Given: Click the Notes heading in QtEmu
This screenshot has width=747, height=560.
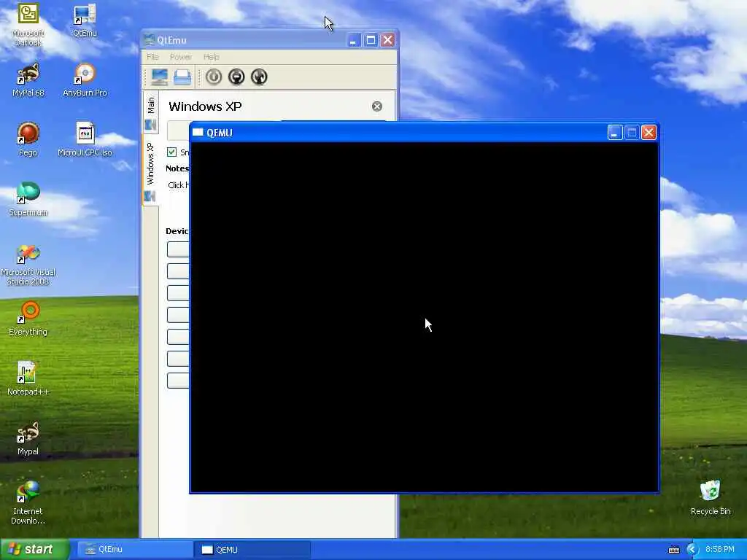Looking at the screenshot, I should (x=177, y=168).
